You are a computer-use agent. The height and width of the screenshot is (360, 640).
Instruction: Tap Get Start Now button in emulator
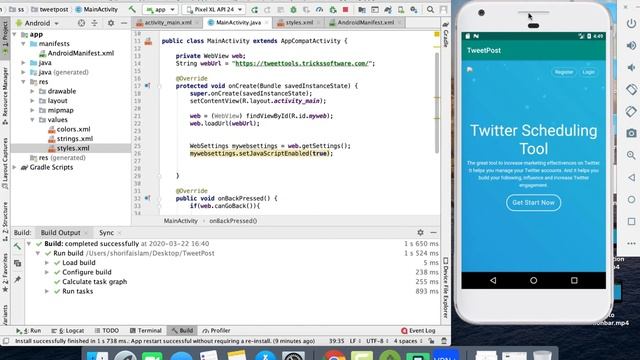pos(533,203)
